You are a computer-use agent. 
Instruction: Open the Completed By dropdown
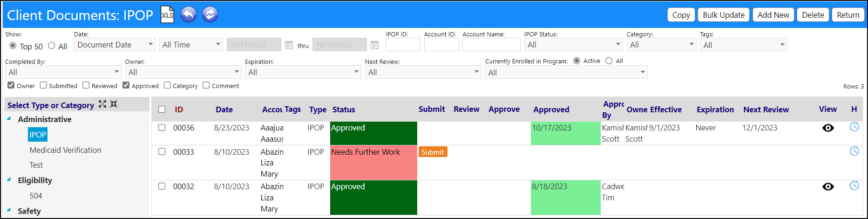(x=63, y=72)
